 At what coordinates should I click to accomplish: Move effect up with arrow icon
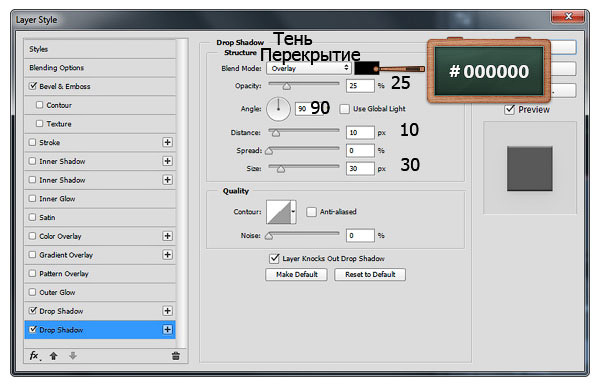(x=54, y=356)
